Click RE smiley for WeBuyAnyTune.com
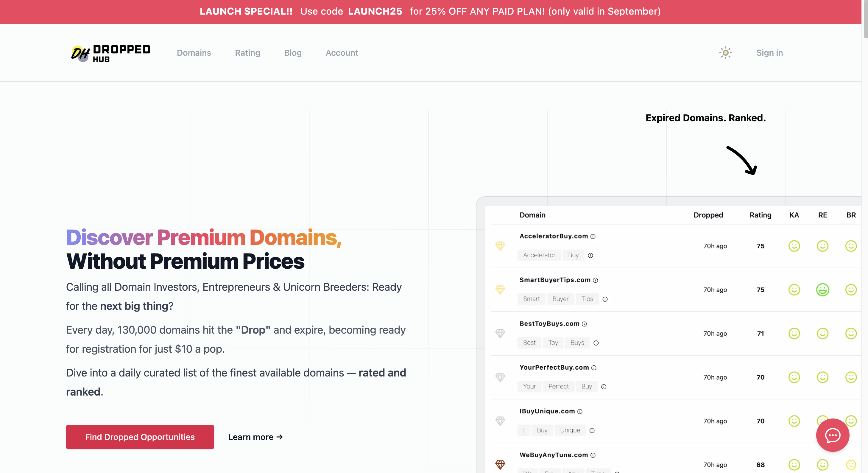Viewport: 868px width, 473px height. point(822,465)
